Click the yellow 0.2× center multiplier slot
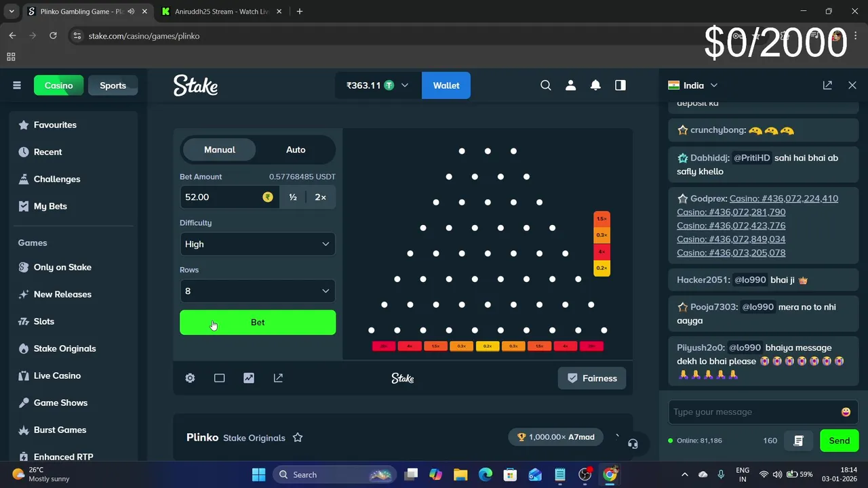This screenshot has height=488, width=868. (x=488, y=346)
